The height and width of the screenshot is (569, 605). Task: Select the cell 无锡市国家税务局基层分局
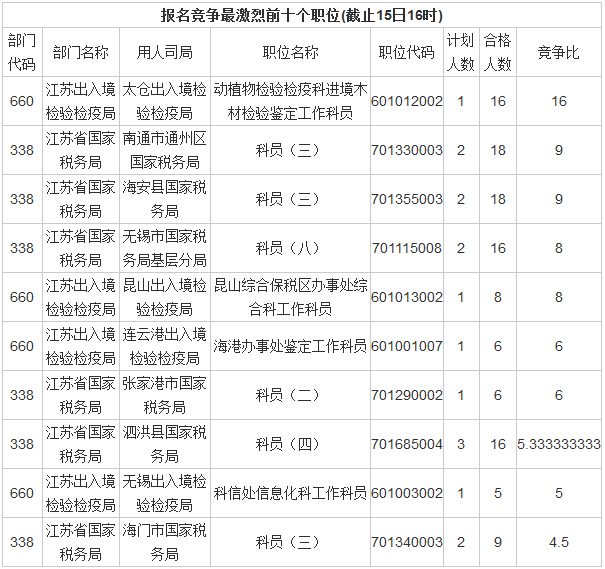165,248
